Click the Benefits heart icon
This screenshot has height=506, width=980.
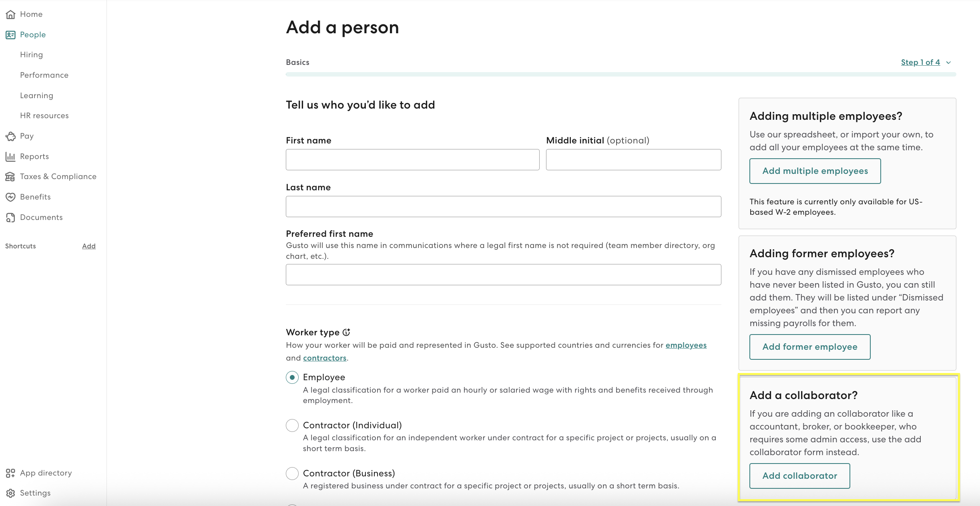tap(10, 197)
